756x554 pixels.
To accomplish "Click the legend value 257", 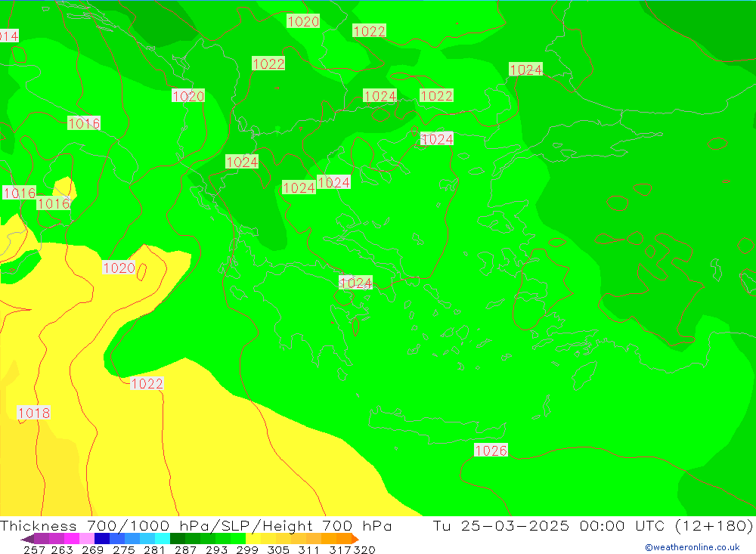I will coord(34,549).
